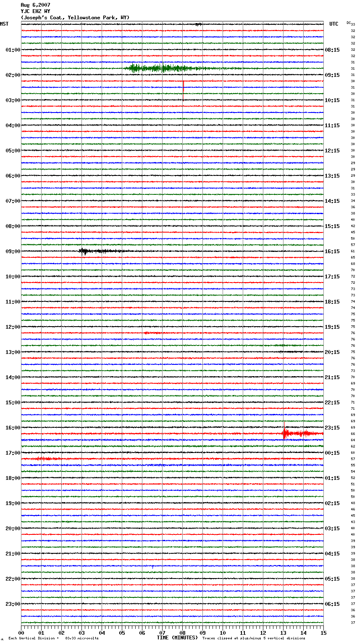Click the UTC time label "15:15"
357x644 pixels.
[x=332, y=226]
